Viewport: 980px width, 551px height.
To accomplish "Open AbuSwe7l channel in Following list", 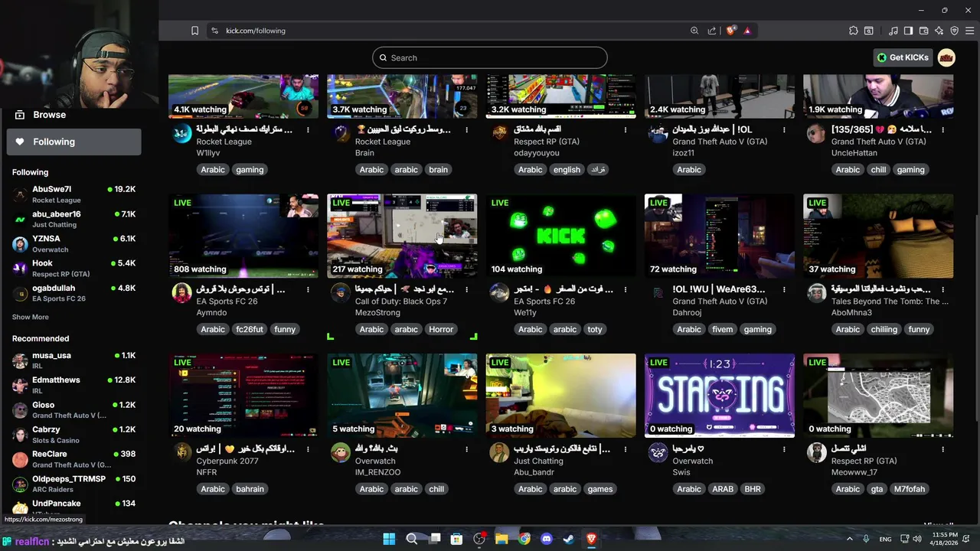I will click(73, 194).
